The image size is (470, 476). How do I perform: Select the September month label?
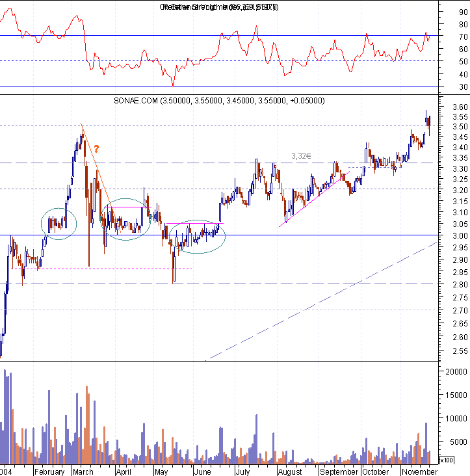click(339, 471)
